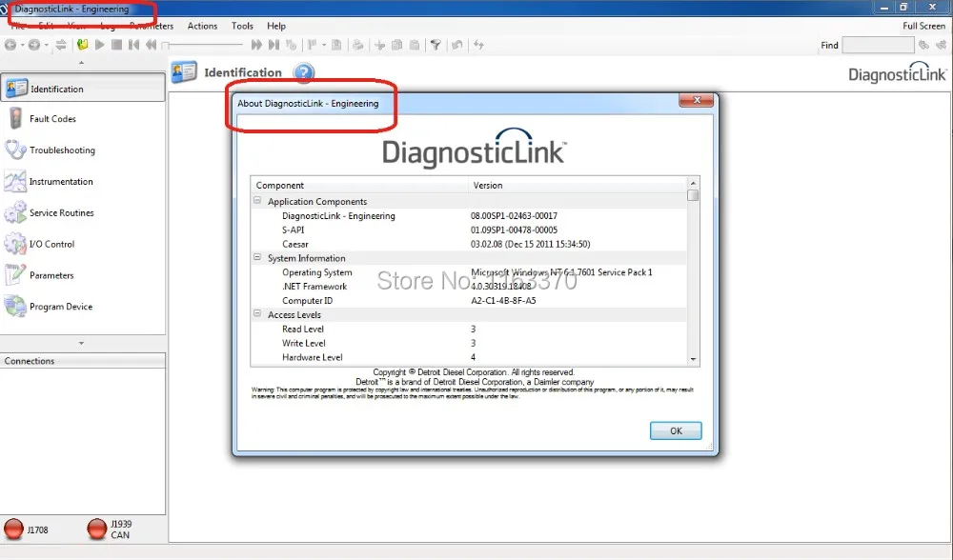Open the Identification panel in sidebar
The height and width of the screenshot is (560, 953).
[x=83, y=89]
